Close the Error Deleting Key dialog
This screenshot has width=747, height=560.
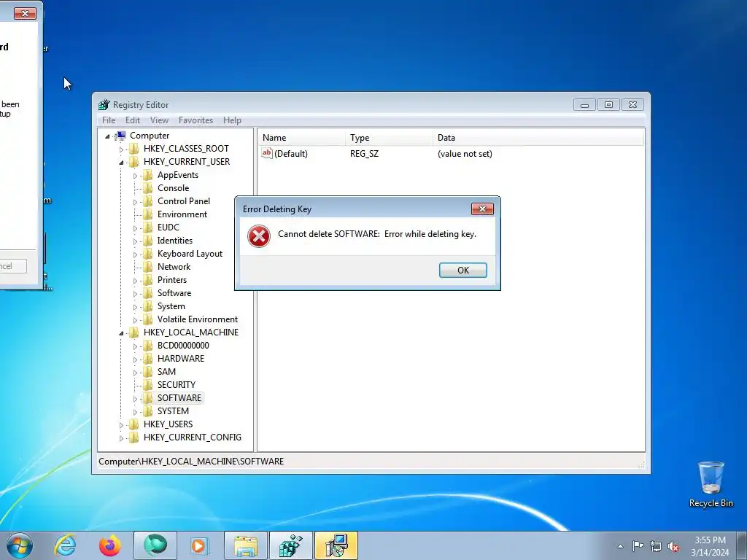click(482, 209)
